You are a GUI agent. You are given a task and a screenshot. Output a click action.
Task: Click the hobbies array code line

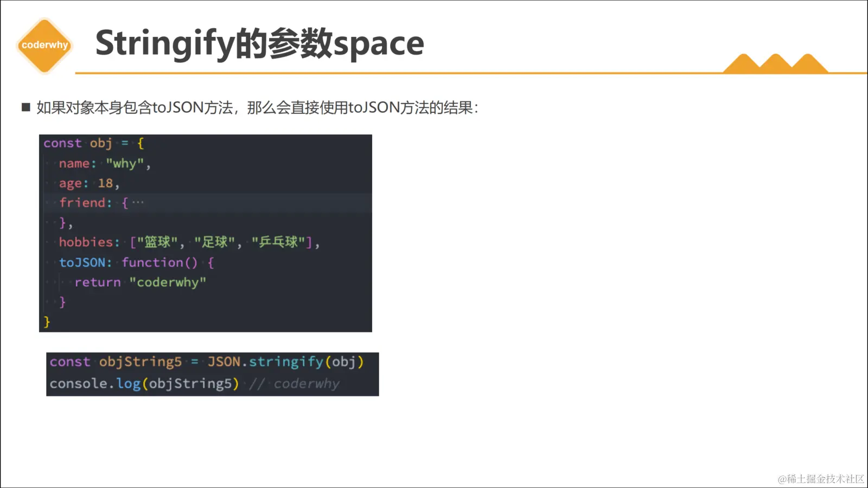(189, 242)
